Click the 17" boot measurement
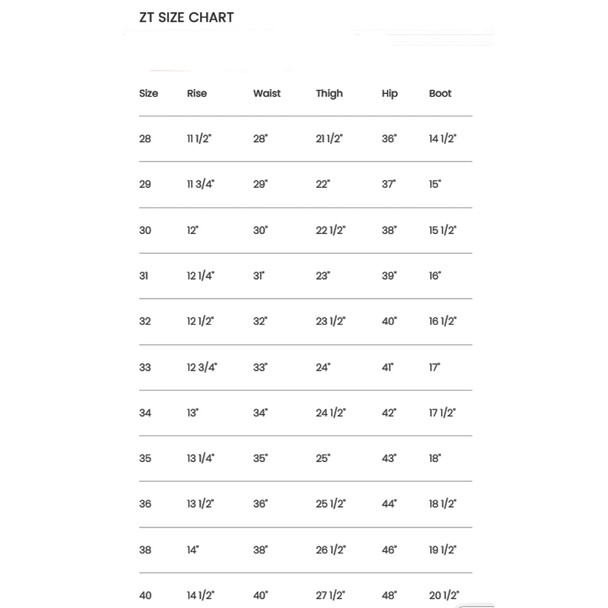The width and height of the screenshot is (608, 608). point(435,367)
